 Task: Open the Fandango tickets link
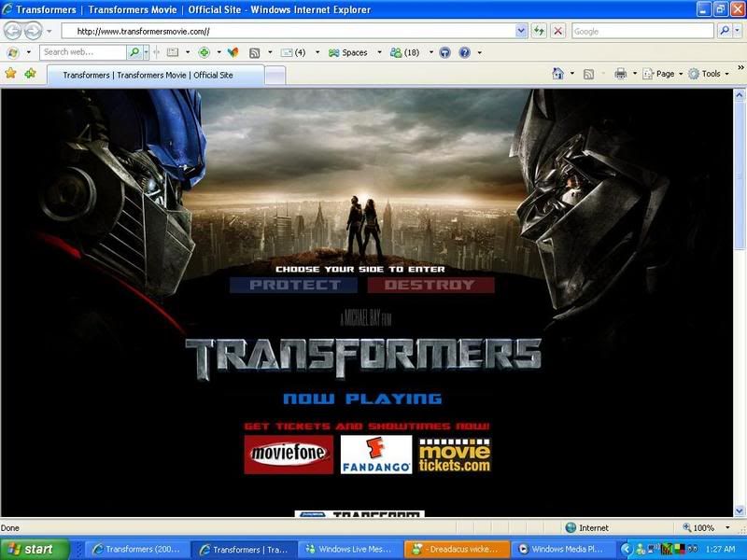coord(376,455)
